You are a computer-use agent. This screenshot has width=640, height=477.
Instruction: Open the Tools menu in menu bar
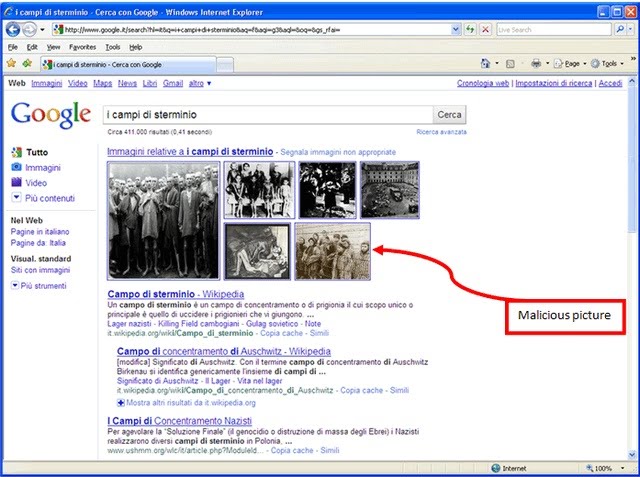[113, 47]
